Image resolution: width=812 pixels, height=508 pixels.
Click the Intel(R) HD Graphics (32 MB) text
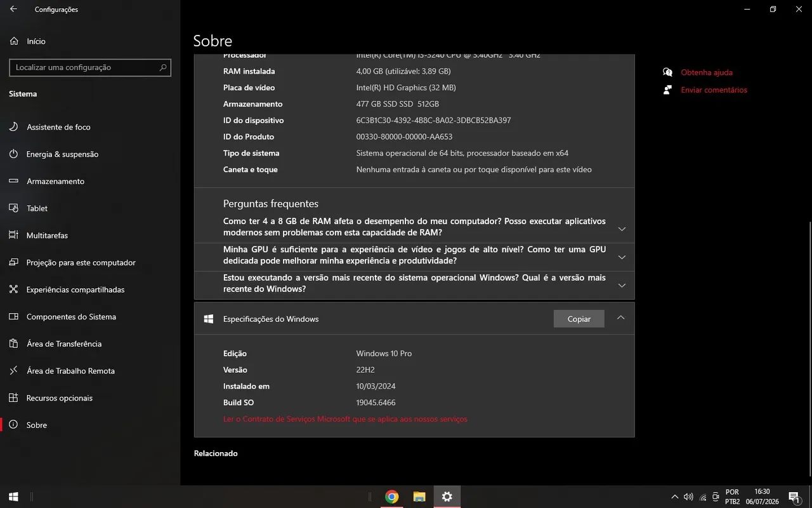[406, 88]
